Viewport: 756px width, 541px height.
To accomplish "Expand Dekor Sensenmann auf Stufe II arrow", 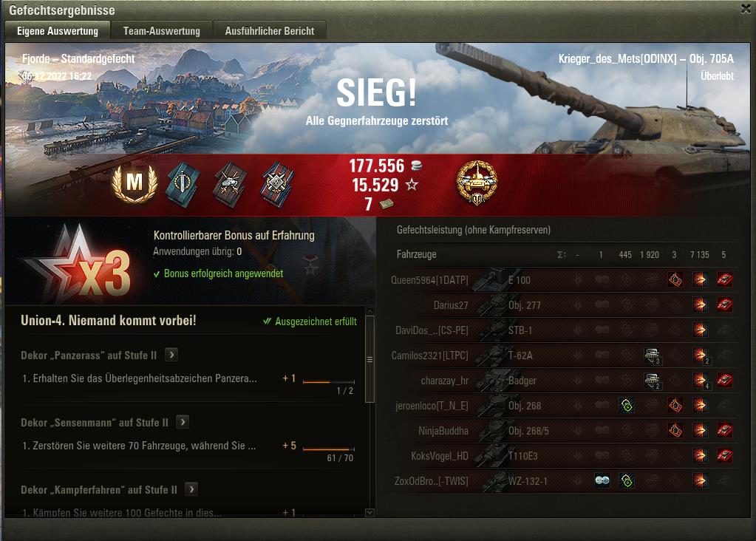I will 183,423.
